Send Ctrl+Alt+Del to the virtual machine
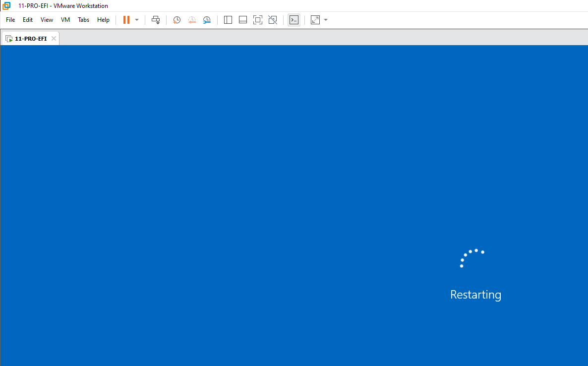The image size is (588, 366). pos(156,20)
